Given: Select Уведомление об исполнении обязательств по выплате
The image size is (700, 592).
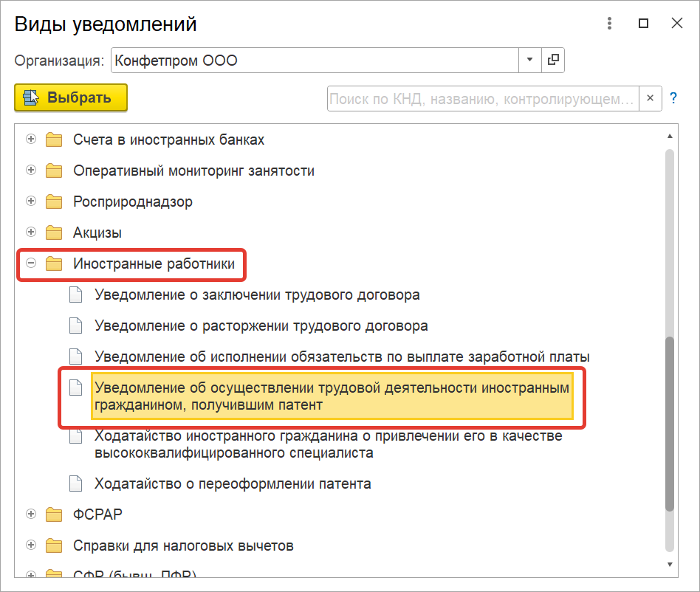Looking at the screenshot, I should pyautogui.click(x=342, y=357).
